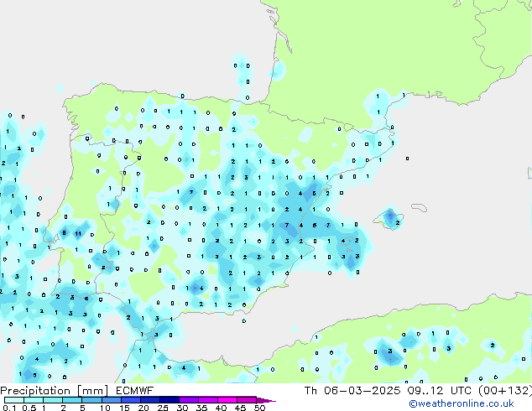
Task: Select the 40–45 mm magenta legend swatch
Action: point(227,400)
